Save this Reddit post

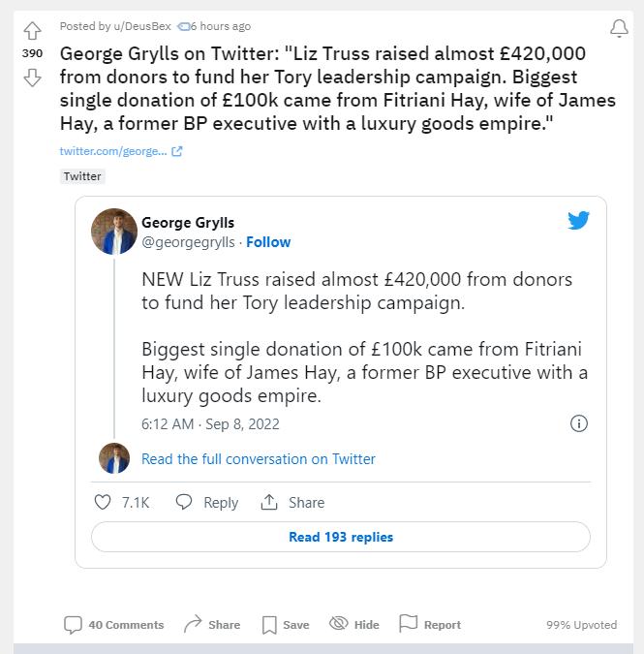286,625
